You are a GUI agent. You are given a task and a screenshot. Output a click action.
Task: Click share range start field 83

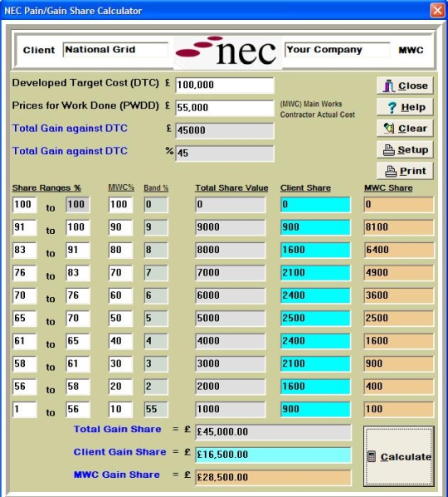(x=24, y=250)
